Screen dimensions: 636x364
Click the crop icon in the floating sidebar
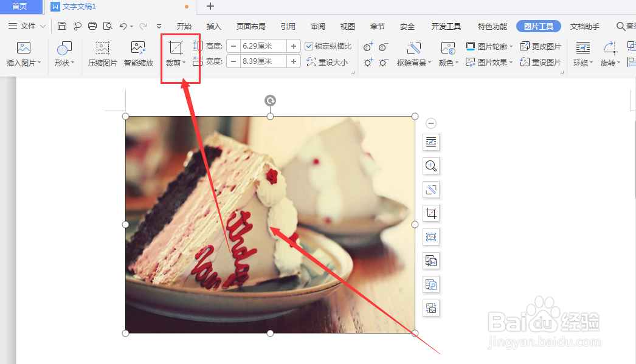[431, 213]
